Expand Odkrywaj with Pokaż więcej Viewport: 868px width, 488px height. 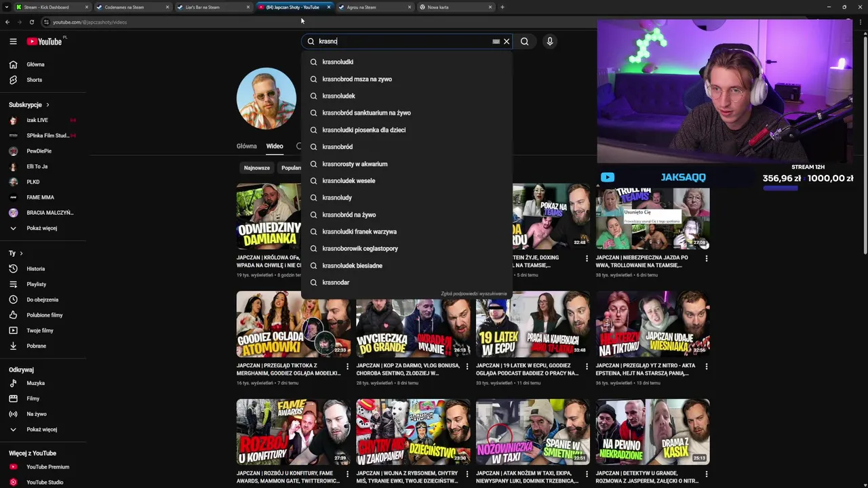point(43,430)
